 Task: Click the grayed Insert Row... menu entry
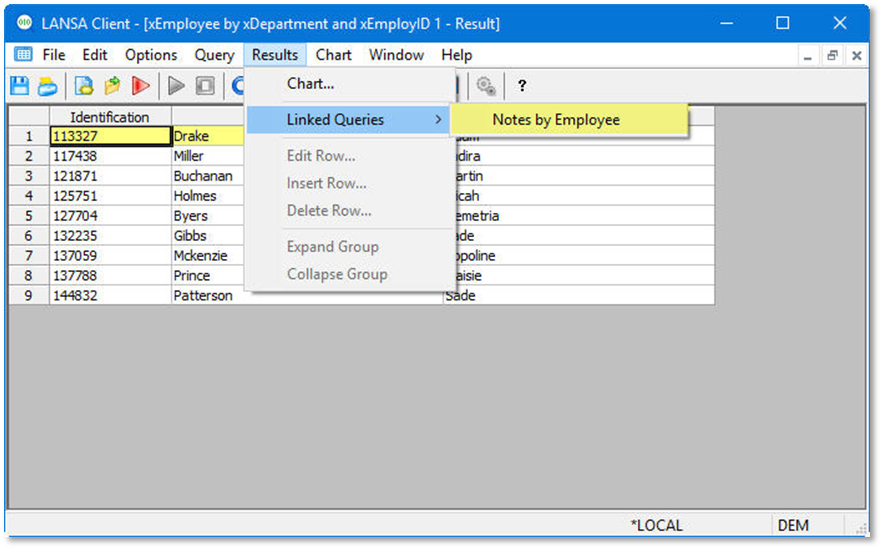click(x=349, y=183)
